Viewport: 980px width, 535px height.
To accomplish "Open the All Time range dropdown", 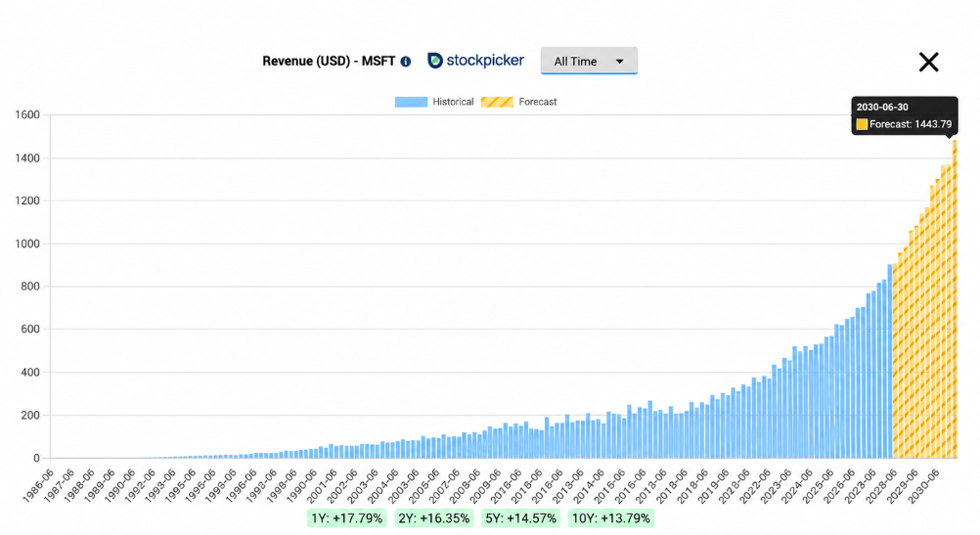I will (x=589, y=61).
